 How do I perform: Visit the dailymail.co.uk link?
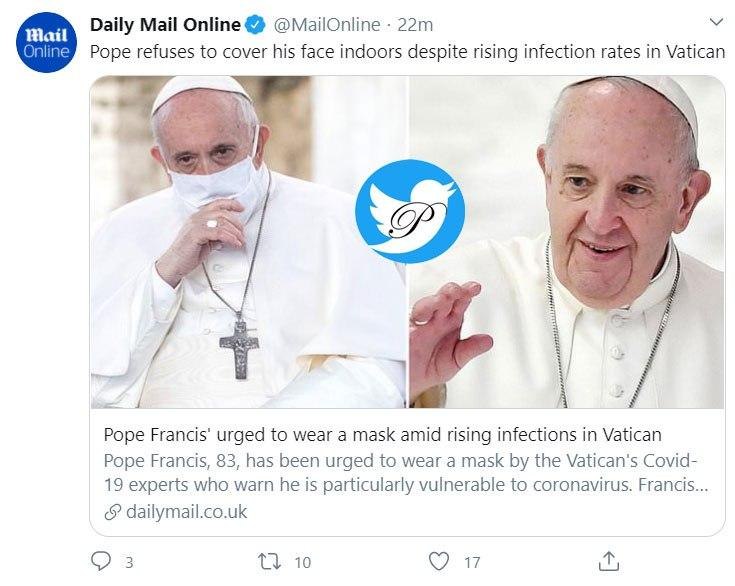tap(186, 512)
